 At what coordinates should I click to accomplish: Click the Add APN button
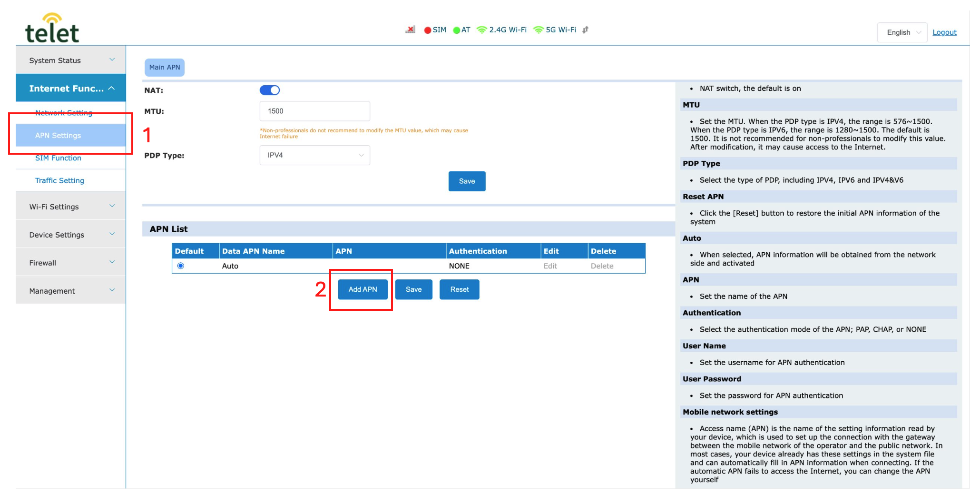click(x=363, y=289)
